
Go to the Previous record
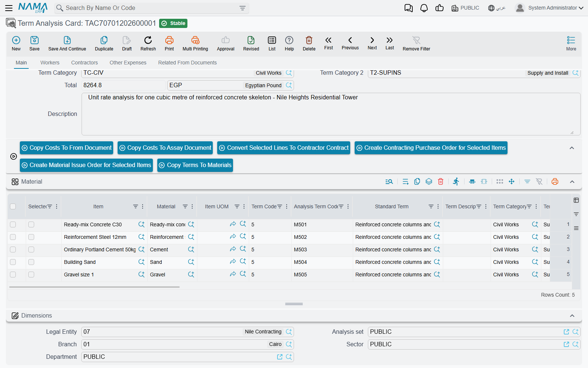pyautogui.click(x=350, y=43)
